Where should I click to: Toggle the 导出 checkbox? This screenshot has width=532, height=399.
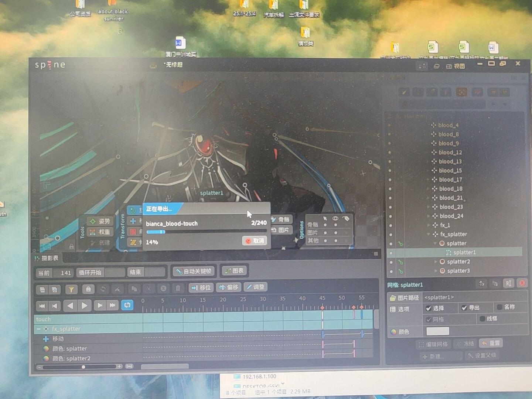click(464, 308)
